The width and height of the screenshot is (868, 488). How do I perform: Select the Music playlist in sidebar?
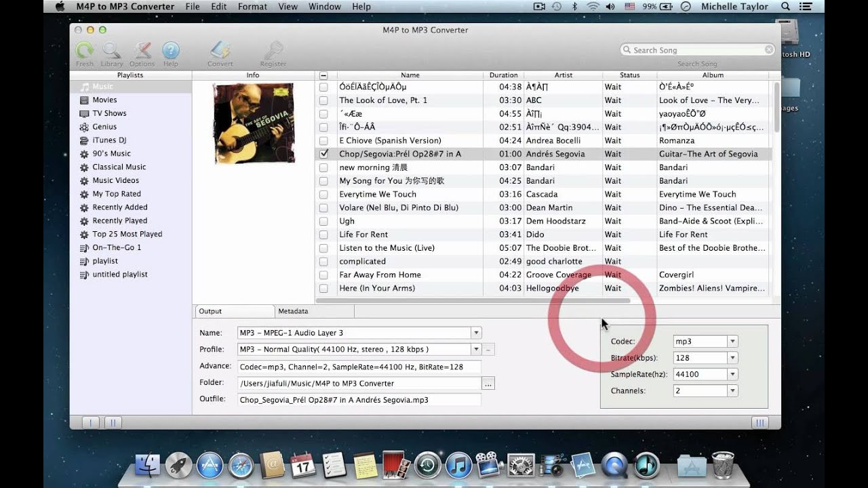pos(131,87)
